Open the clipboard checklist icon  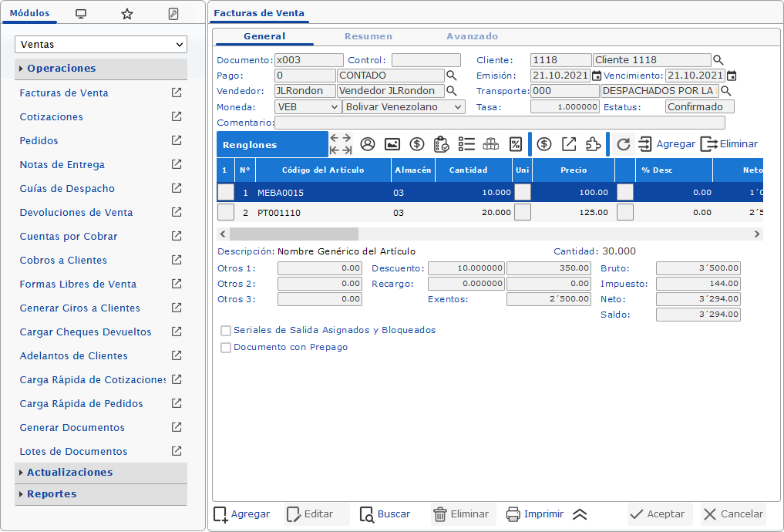[442, 144]
